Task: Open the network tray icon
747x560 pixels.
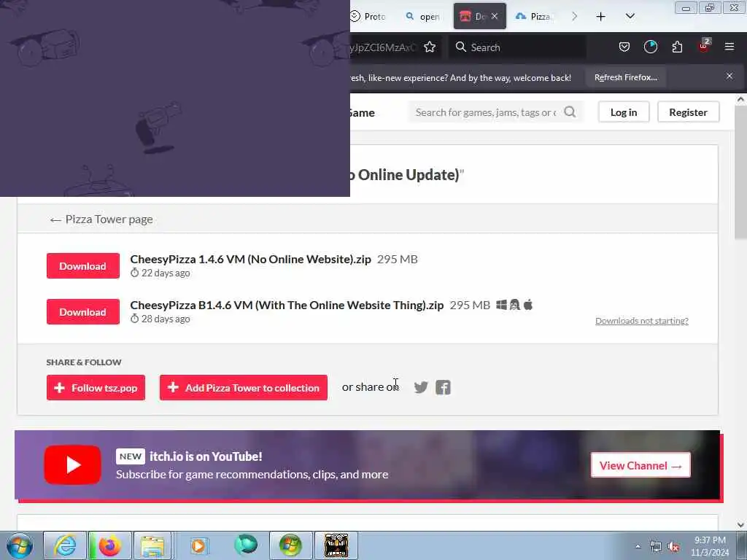Action: 656,547
